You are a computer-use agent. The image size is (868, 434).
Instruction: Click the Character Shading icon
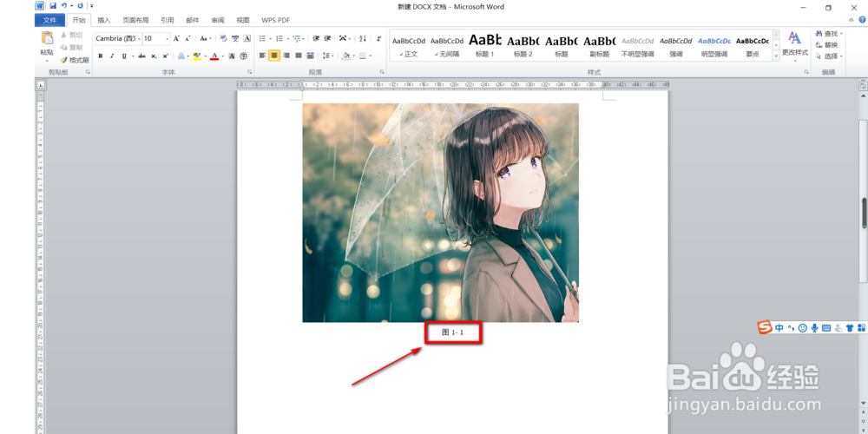click(232, 56)
